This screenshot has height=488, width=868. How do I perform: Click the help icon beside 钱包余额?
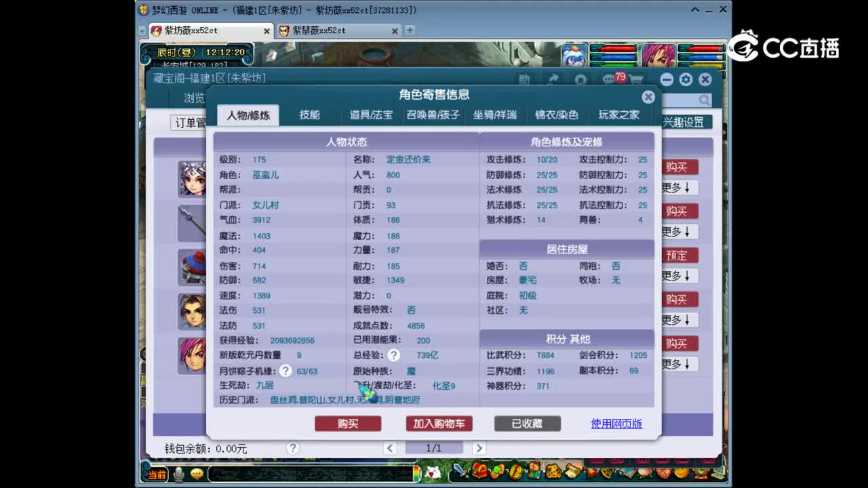[293, 448]
